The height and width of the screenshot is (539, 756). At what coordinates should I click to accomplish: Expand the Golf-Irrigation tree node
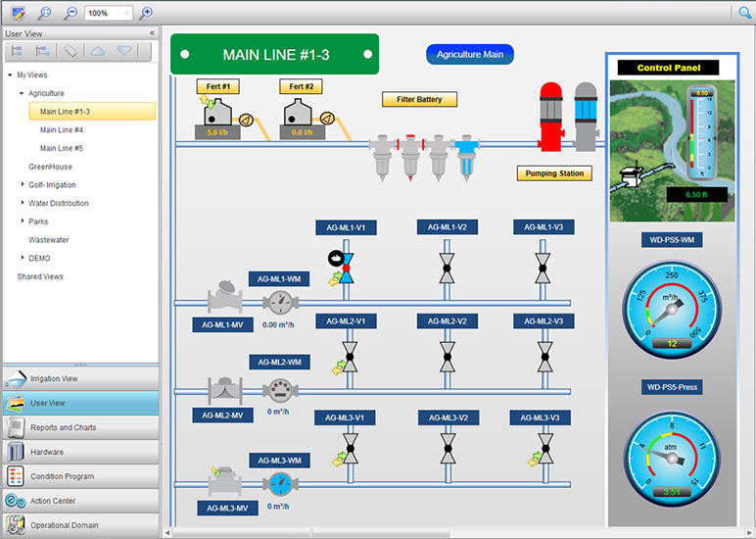[22, 185]
